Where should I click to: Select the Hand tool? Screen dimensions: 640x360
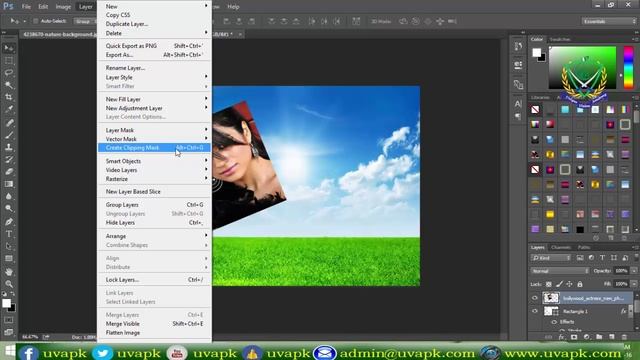click(9, 272)
